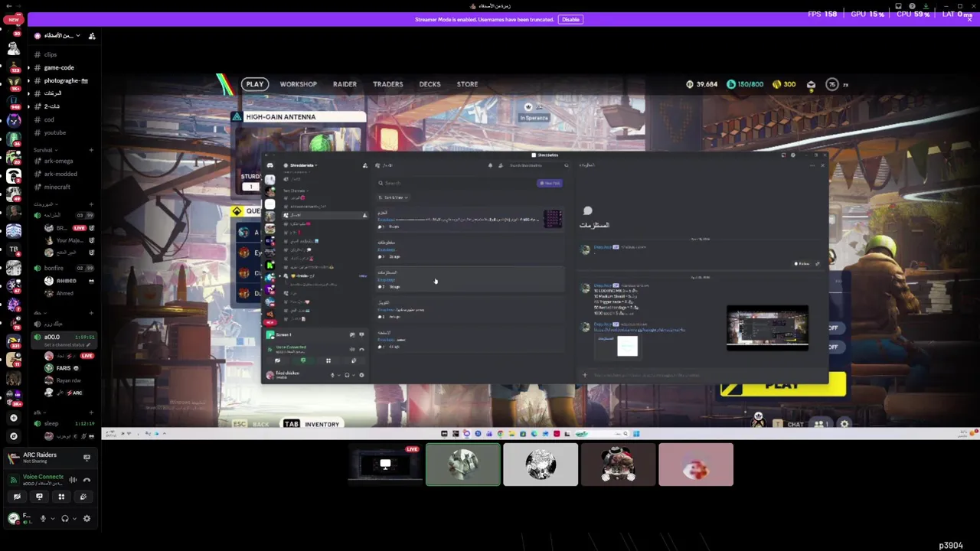Select the LIVE stream thumbnail tile
The image size is (980, 551).
pyautogui.click(x=385, y=465)
